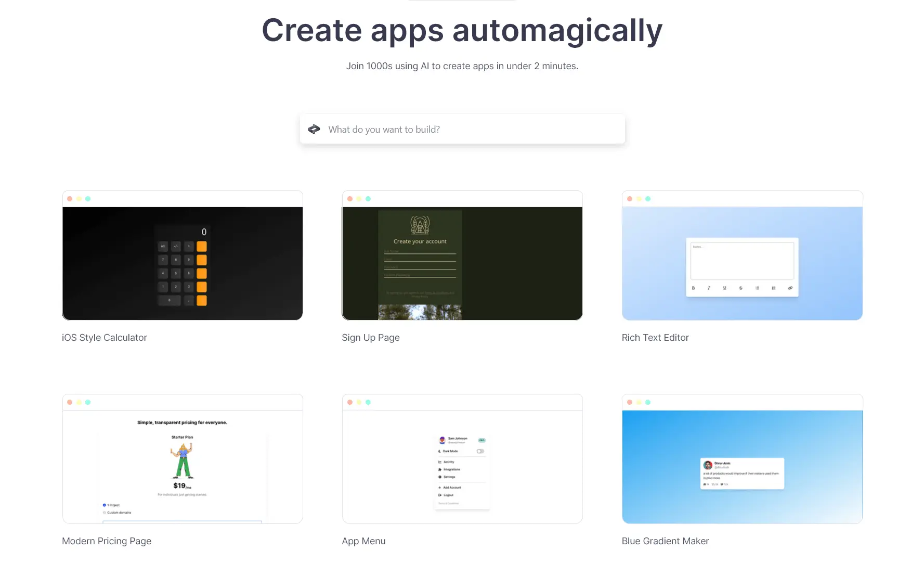Viewport: 924px width, 563px height.
Task: Click the link chain icon in Rich Text Editor preview
Action: click(x=790, y=288)
